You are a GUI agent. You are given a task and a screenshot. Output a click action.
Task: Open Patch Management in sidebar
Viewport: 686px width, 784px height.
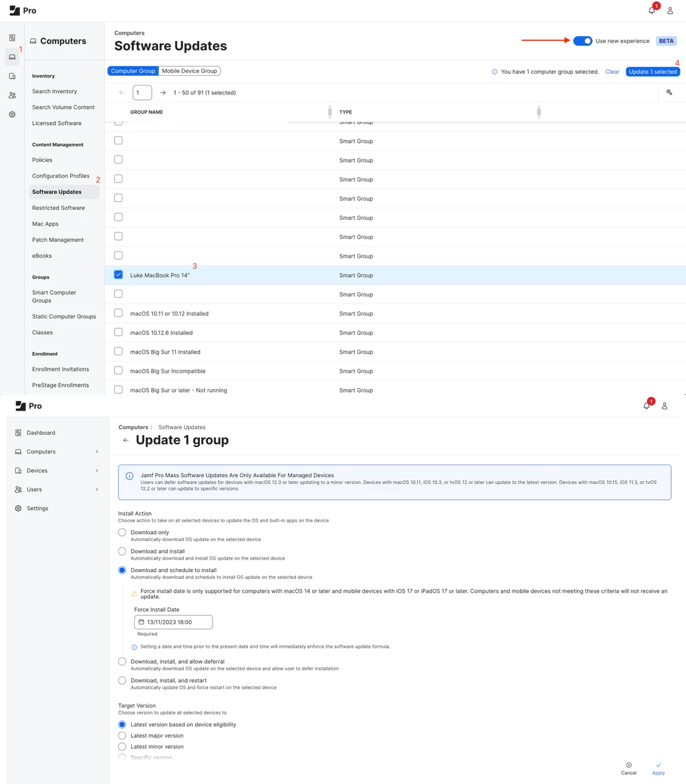click(58, 240)
